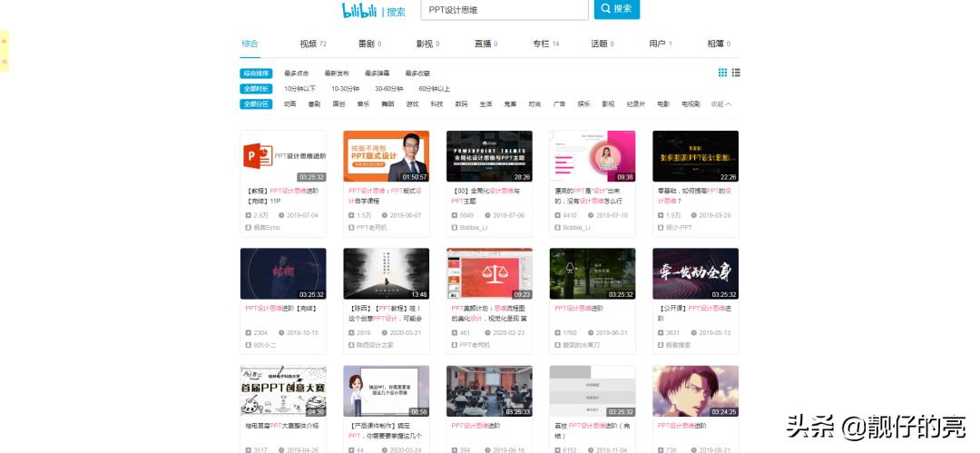Image resolution: width=980 pixels, height=453 pixels.
Task: Open the anime character thumbnail 03:24:25
Action: pos(696,391)
